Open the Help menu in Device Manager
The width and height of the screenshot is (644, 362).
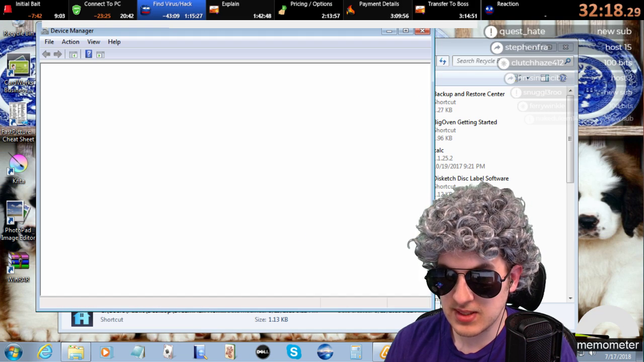[x=114, y=42]
